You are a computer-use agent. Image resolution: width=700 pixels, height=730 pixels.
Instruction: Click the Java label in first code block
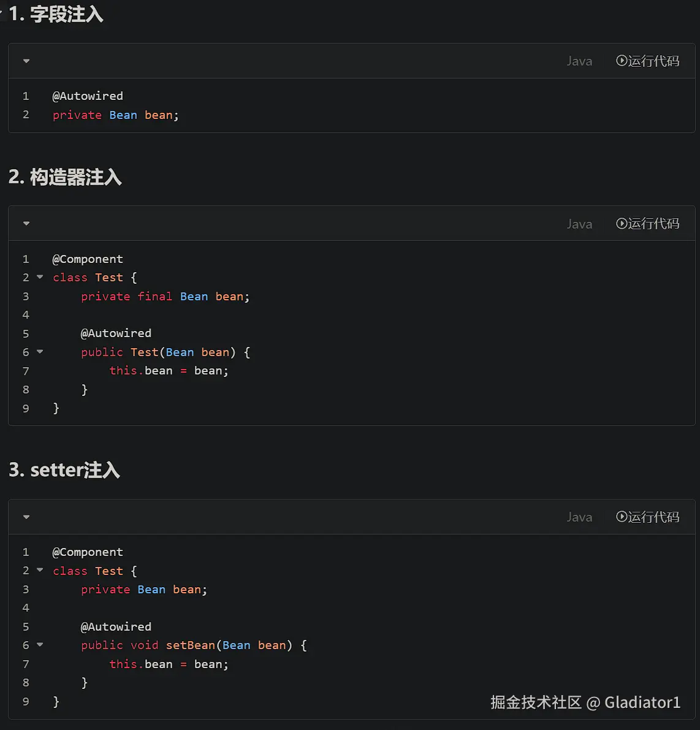[579, 61]
